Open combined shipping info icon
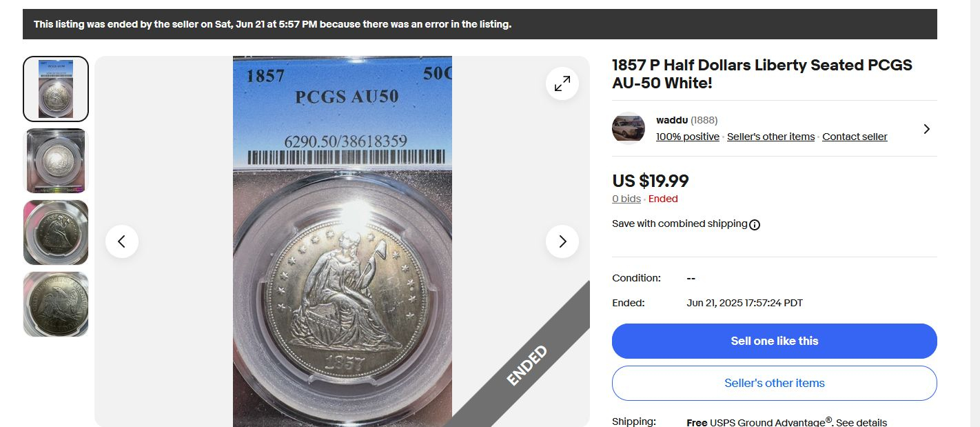 coord(755,224)
